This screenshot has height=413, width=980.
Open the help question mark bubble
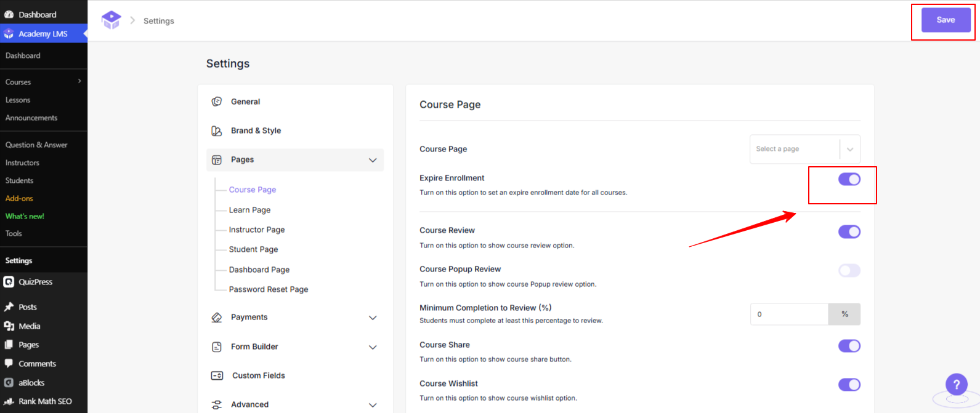957,385
